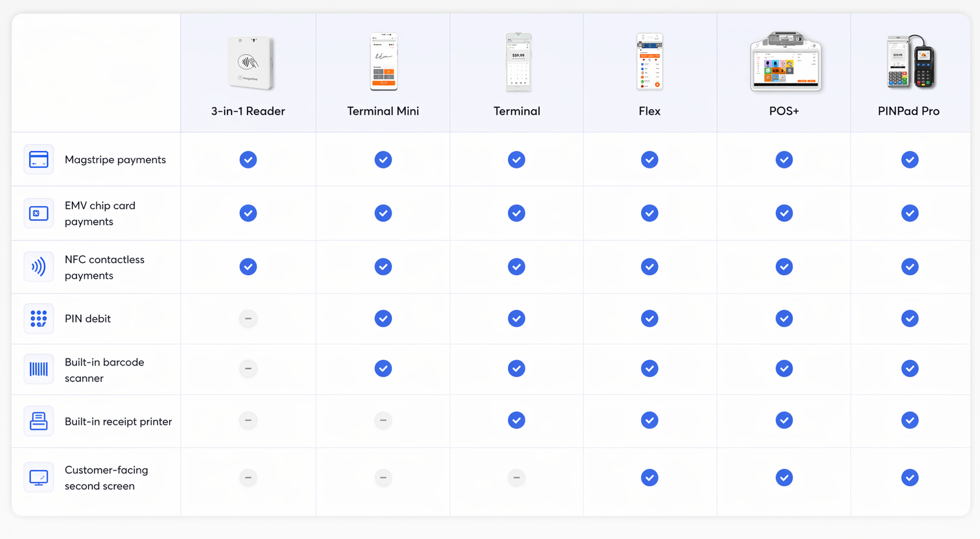Click receipt printer dash under Terminal Mini
The image size is (980, 539).
(x=383, y=420)
